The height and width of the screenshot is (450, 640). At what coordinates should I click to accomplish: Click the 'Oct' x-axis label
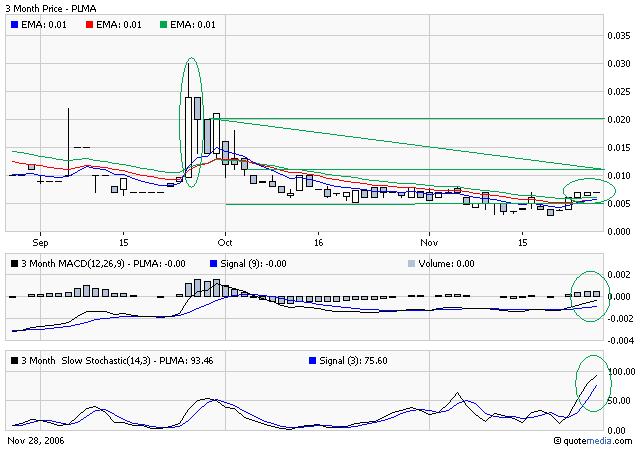coord(225,243)
